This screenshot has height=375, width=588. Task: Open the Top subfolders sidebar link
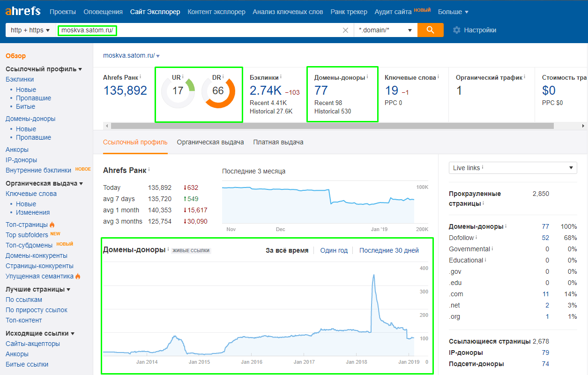27,235
